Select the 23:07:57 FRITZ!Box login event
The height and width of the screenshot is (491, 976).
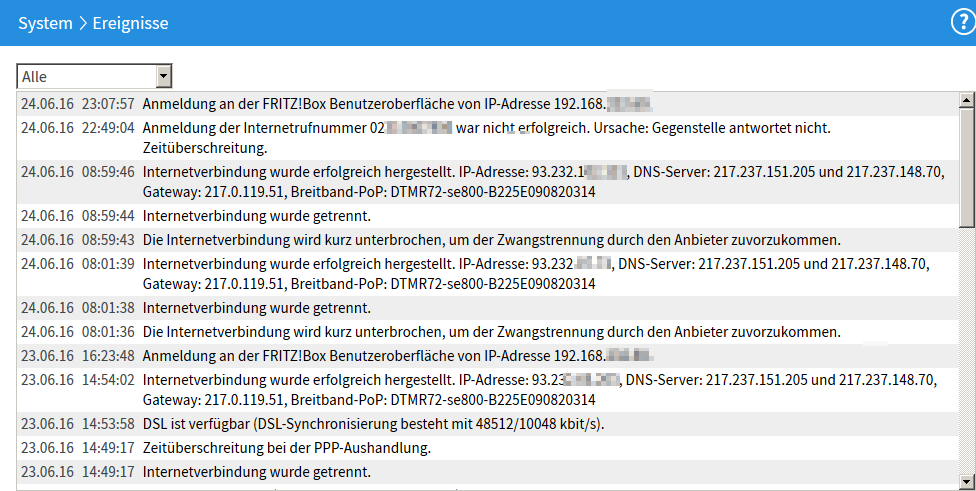tap(400, 103)
